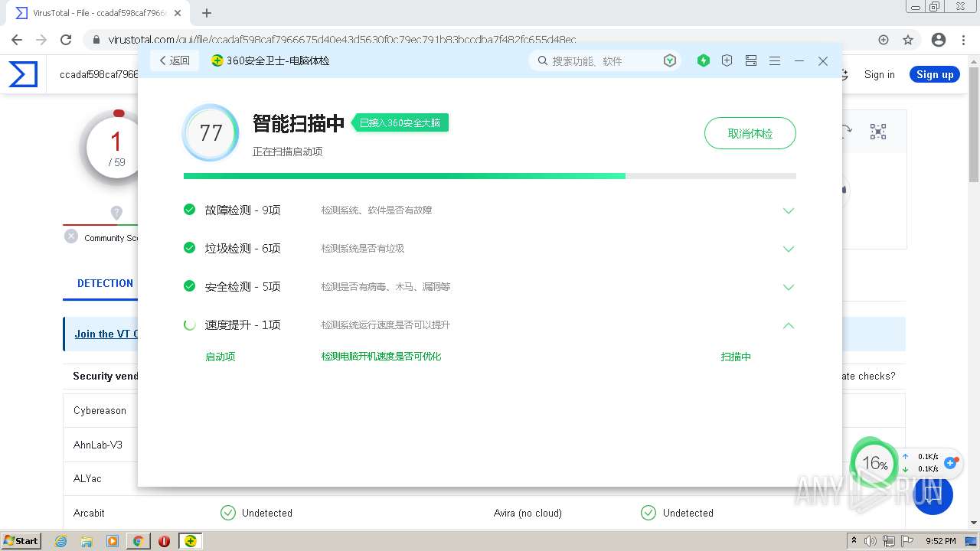This screenshot has width=980, height=551.
Task: Click the magnifier search icon in 360 window
Action: click(x=543, y=60)
